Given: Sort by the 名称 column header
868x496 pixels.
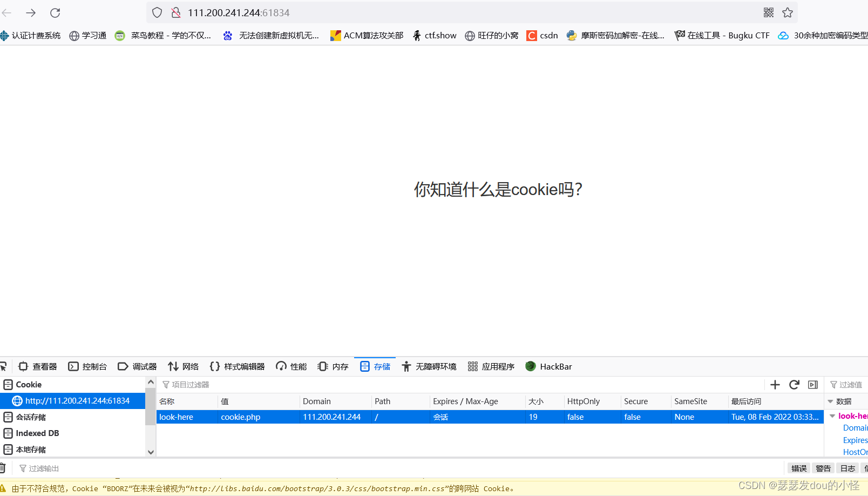Looking at the screenshot, I should pyautogui.click(x=187, y=401).
